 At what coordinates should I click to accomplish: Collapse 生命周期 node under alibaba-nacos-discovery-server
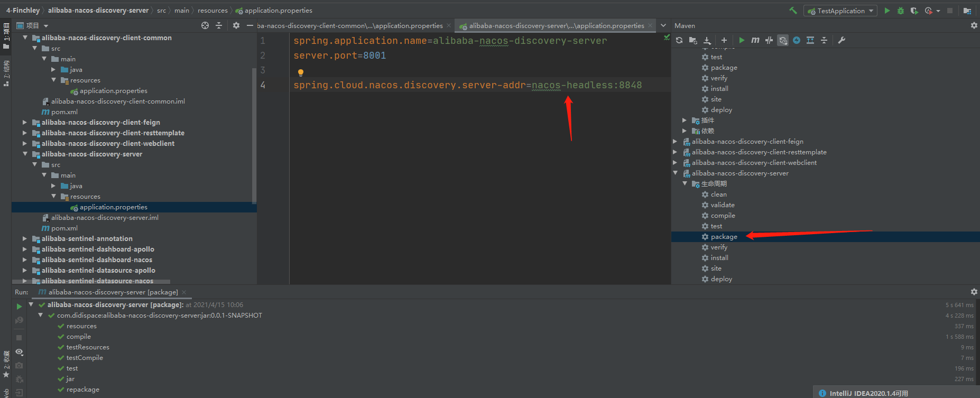pyautogui.click(x=685, y=183)
